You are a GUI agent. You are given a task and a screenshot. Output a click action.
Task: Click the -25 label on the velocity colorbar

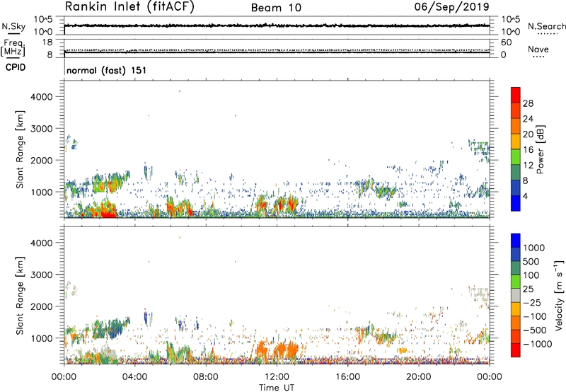click(532, 302)
